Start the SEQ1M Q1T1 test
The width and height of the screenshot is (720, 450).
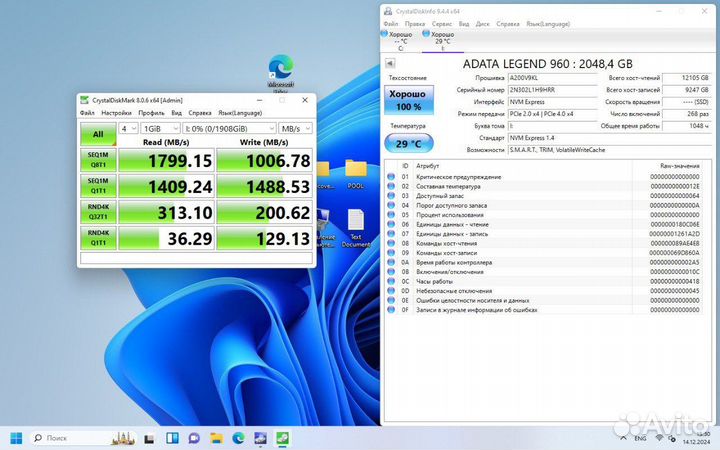(x=98, y=186)
